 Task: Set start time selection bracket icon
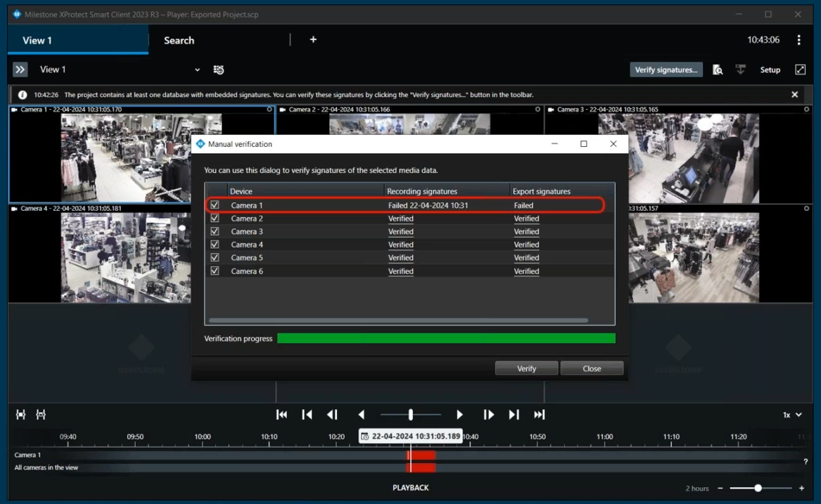[x=21, y=415]
